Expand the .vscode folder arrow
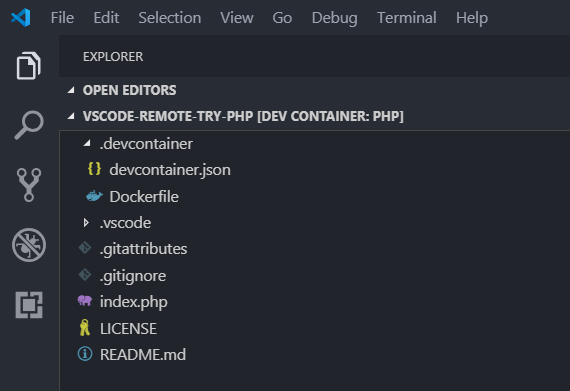570x391 pixels. [x=86, y=222]
